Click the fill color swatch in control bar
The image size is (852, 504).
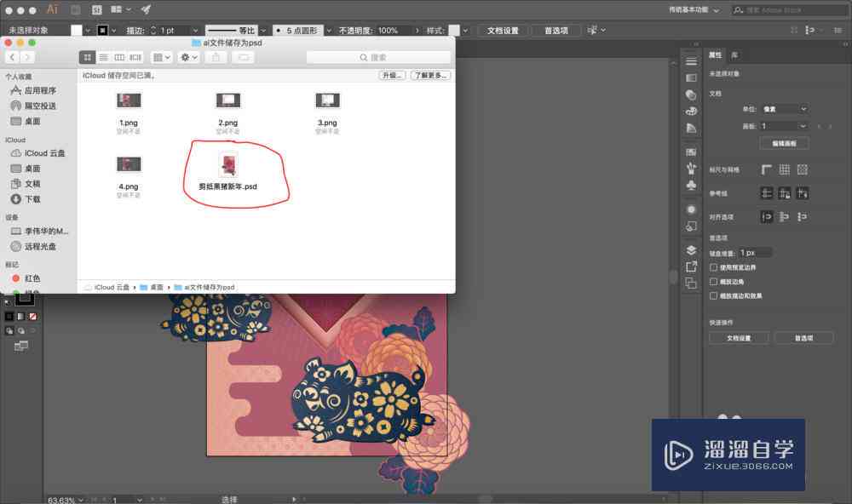(x=77, y=31)
